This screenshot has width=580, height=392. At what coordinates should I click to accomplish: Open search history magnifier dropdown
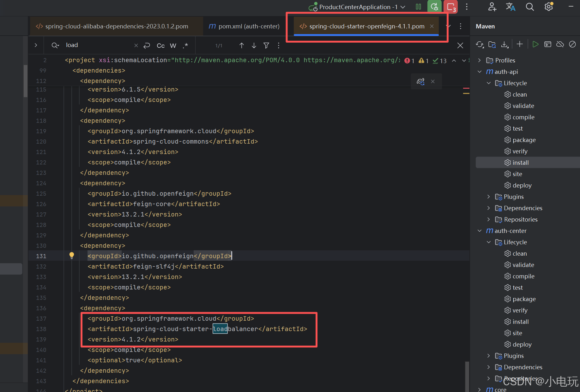[55, 45]
